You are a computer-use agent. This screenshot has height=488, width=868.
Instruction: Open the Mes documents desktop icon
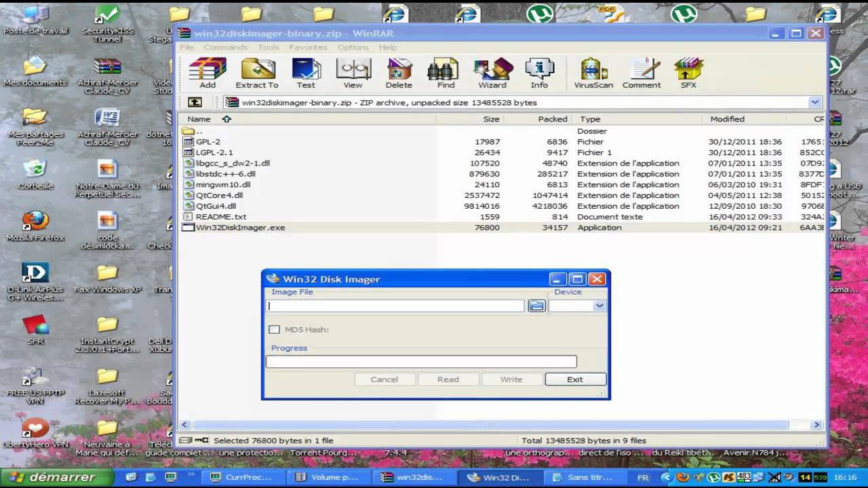[x=35, y=71]
